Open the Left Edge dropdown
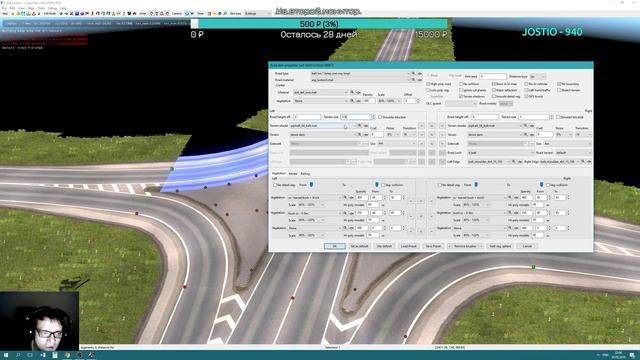The image size is (640, 360). [489, 162]
